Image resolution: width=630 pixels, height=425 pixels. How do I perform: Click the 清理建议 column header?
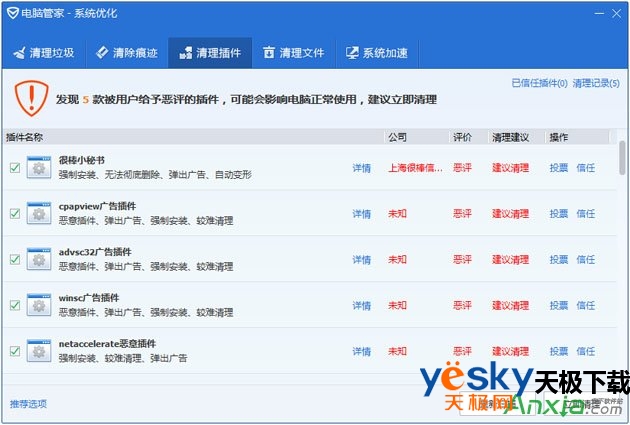click(x=516, y=137)
